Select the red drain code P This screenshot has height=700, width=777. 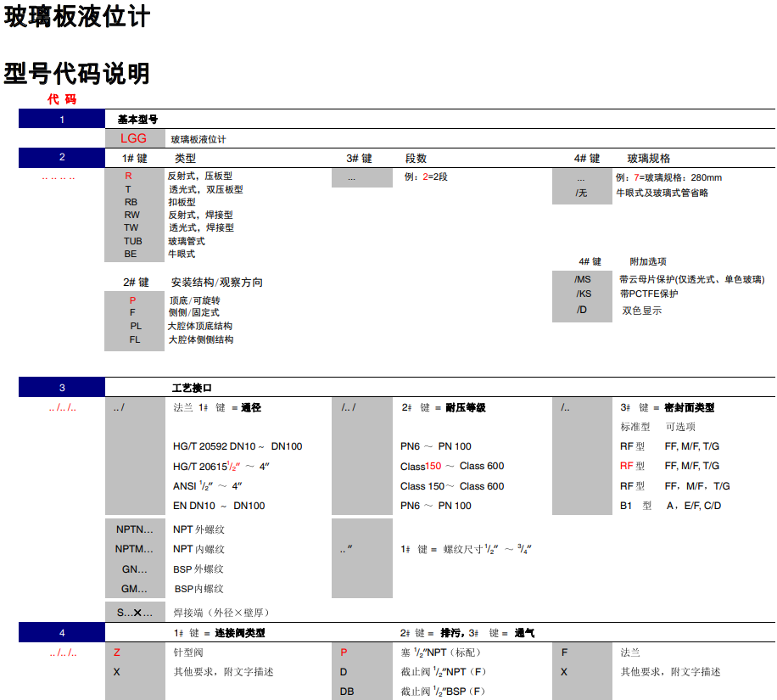(344, 652)
